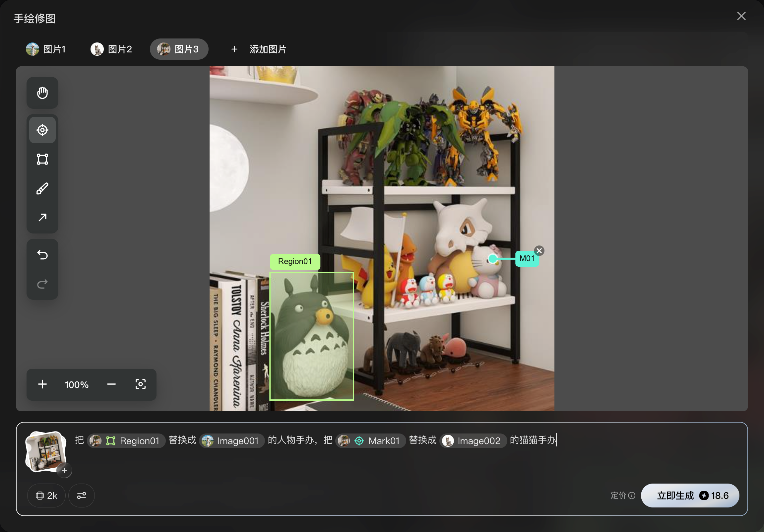The image size is (764, 532).
Task: Click the Region01 tag in prompt
Action: pyautogui.click(x=126, y=441)
